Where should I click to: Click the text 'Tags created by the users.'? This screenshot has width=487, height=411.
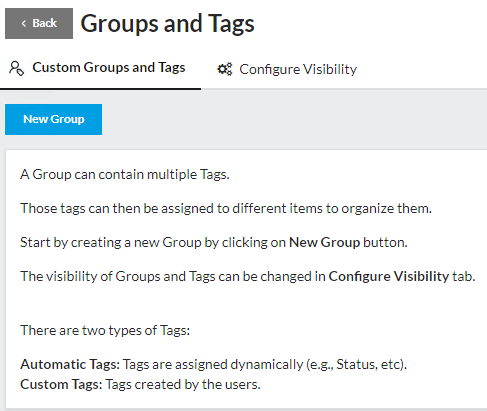click(183, 384)
